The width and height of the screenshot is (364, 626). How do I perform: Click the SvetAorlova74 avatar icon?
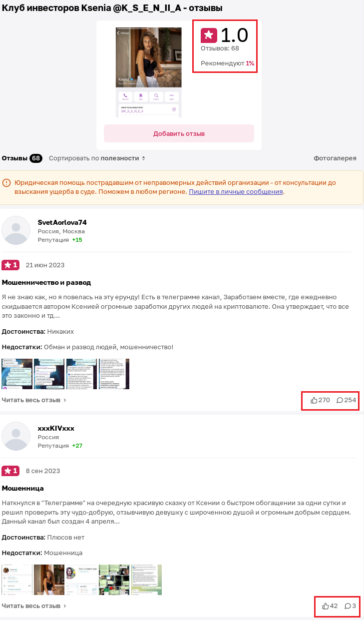point(16,230)
